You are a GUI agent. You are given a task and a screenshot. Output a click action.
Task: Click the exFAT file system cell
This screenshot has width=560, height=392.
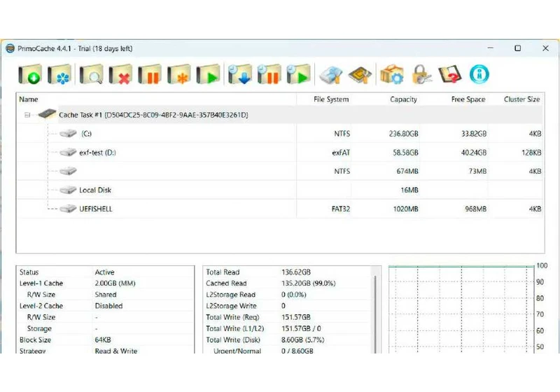point(341,153)
